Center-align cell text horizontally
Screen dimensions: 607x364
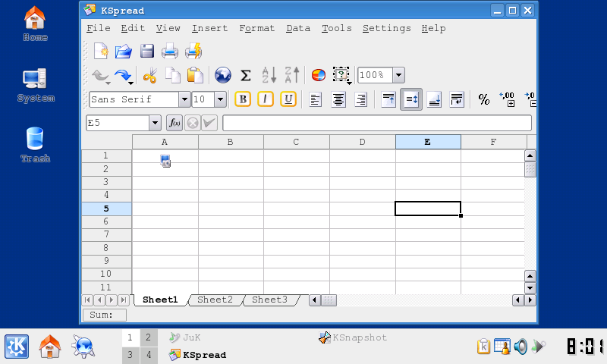click(x=338, y=100)
